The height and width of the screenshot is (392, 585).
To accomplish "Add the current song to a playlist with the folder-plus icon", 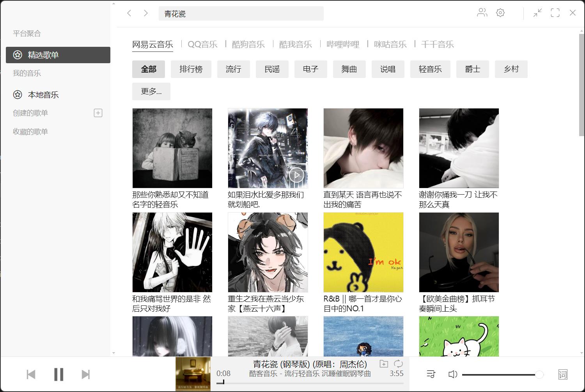I will click(x=384, y=364).
